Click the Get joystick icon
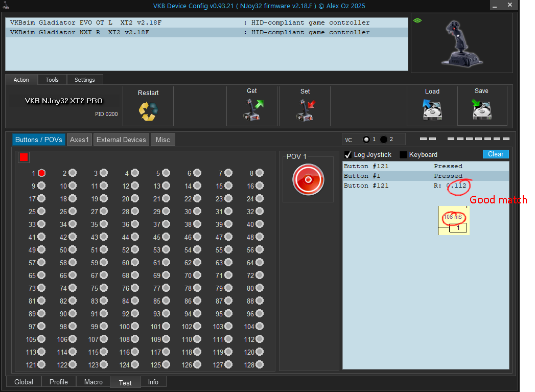This screenshot has height=392, width=535. click(x=253, y=109)
